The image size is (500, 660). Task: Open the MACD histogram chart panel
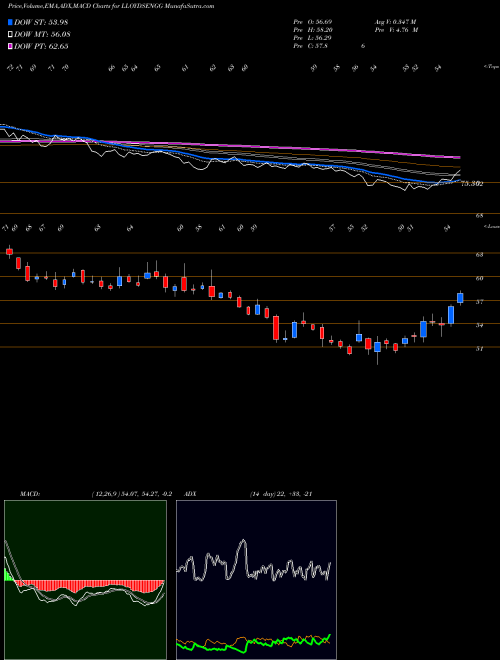(85, 580)
